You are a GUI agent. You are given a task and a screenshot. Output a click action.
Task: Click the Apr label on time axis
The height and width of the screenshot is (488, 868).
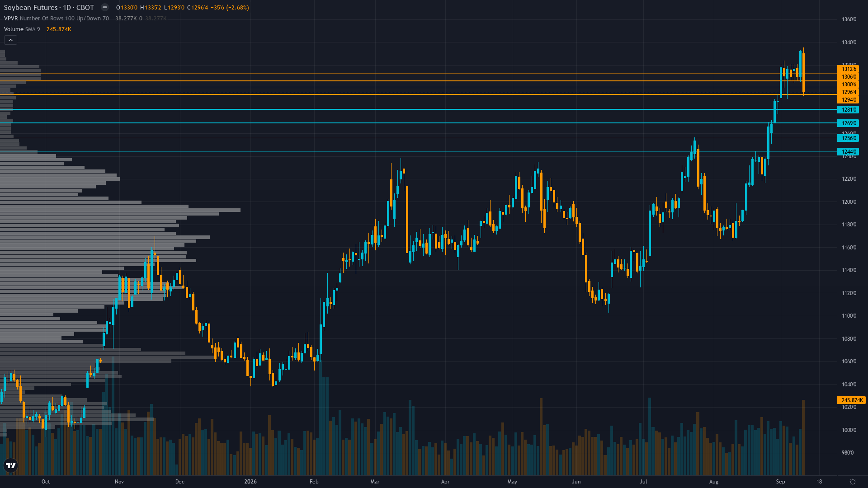tap(445, 482)
